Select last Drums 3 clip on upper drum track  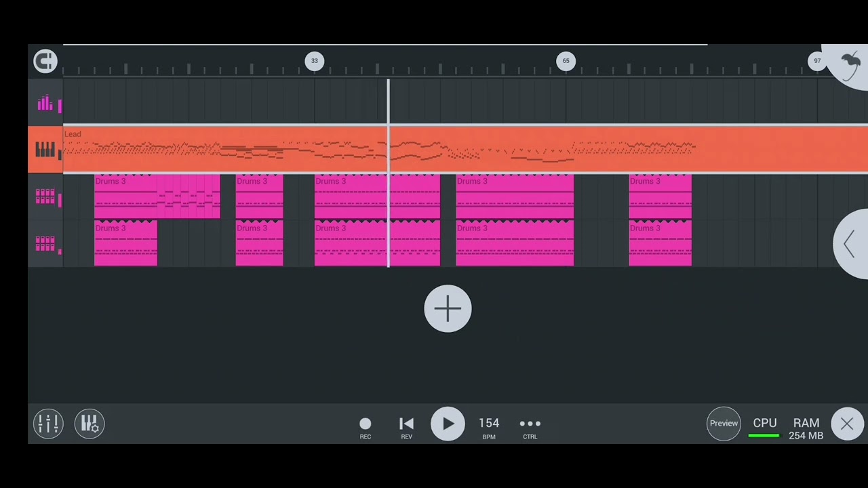point(660,197)
